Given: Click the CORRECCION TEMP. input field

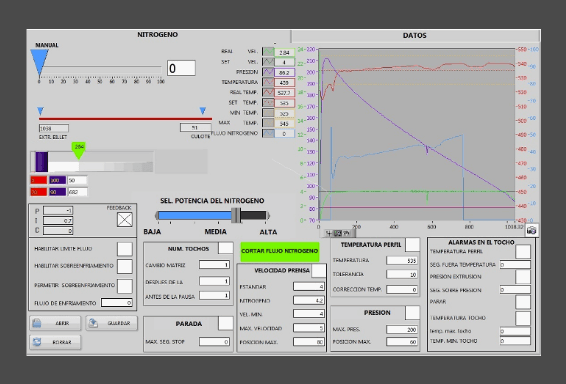Looking at the screenshot, I should [402, 289].
